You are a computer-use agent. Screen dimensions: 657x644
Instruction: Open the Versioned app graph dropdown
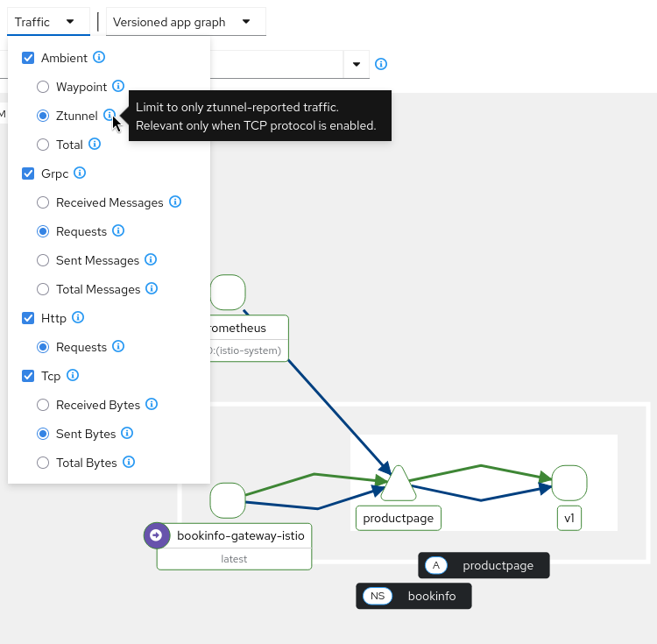(x=185, y=22)
